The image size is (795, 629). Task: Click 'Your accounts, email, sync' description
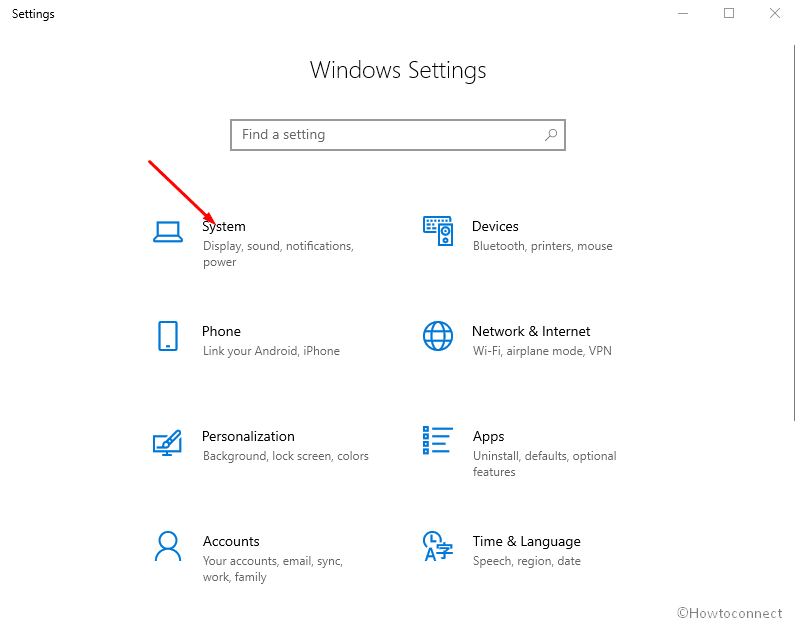[273, 569]
